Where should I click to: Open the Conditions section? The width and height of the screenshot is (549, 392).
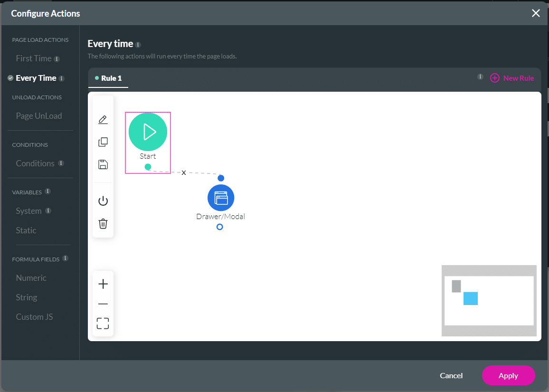(x=36, y=163)
